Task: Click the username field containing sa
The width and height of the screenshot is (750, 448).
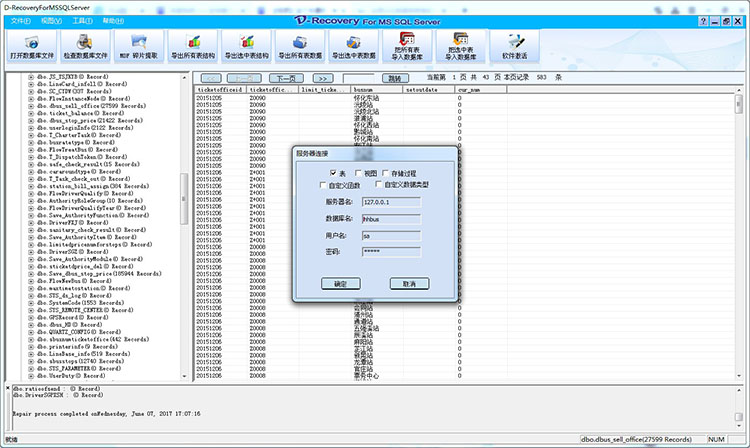Action: pos(391,236)
